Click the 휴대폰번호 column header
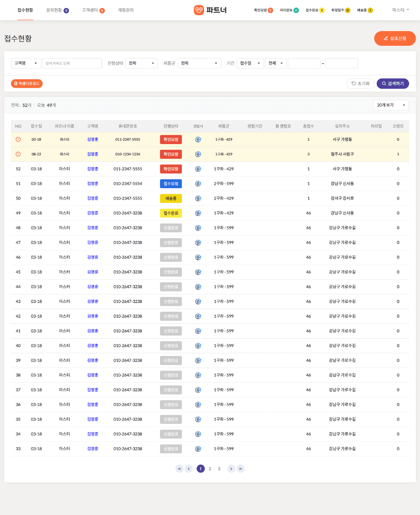420x515 pixels. click(128, 126)
